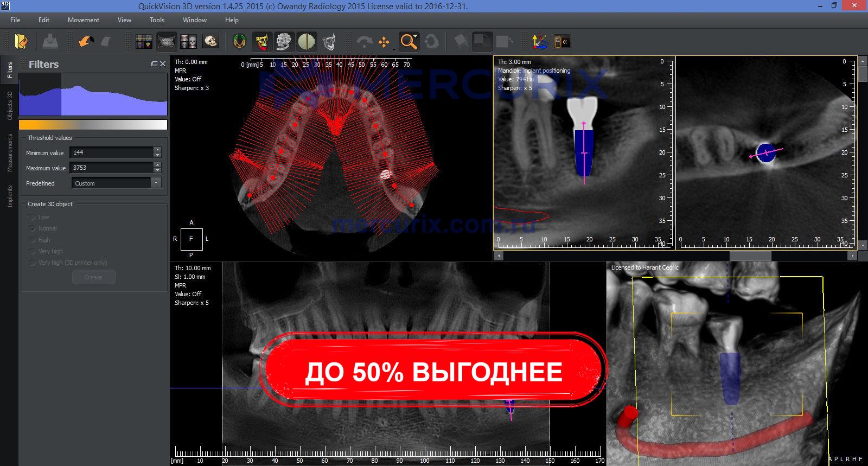
Task: Open the View menu
Action: click(x=124, y=20)
